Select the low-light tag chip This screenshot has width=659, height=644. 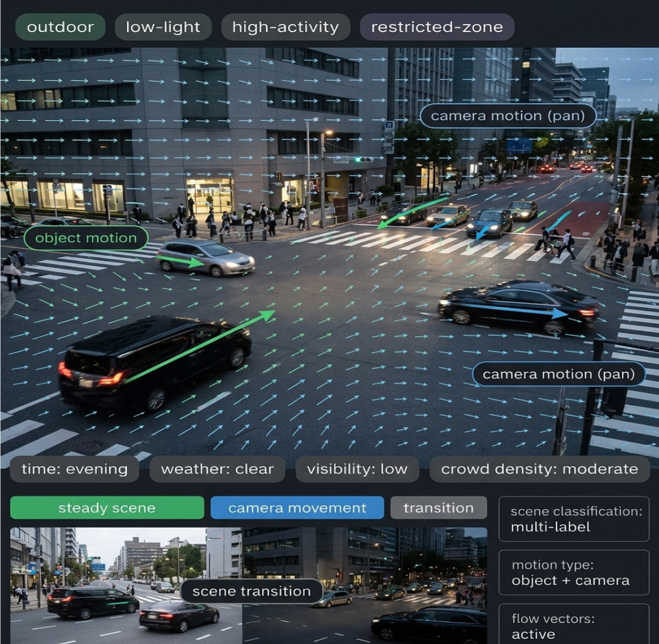[163, 27]
